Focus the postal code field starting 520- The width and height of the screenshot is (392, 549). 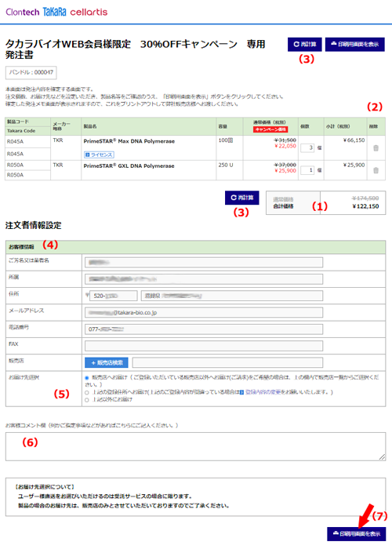[x=114, y=296]
